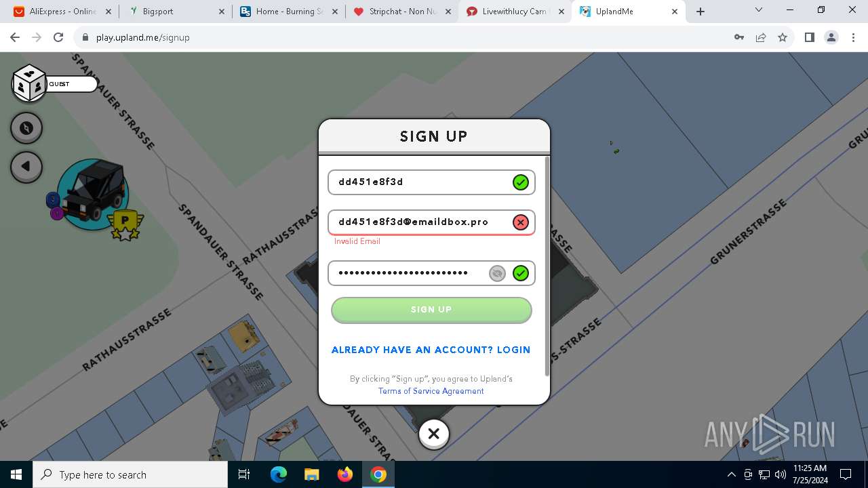Switch to the Home - Burning tab

click(x=289, y=12)
